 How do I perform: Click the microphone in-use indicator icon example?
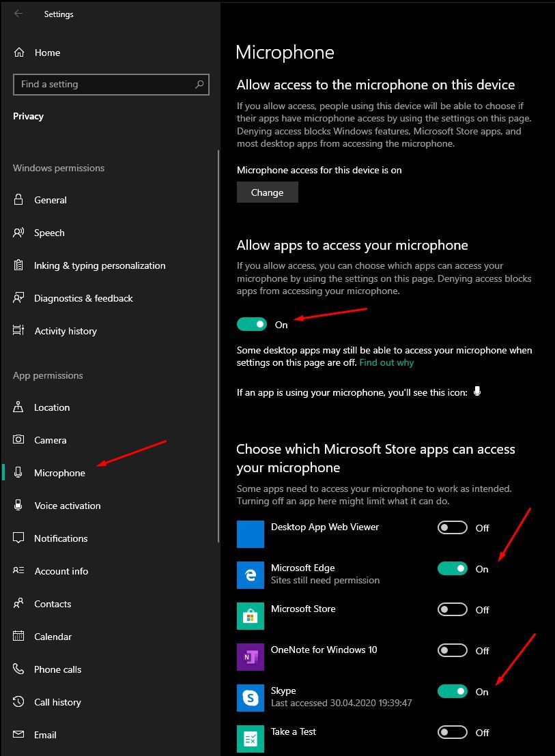tap(477, 391)
